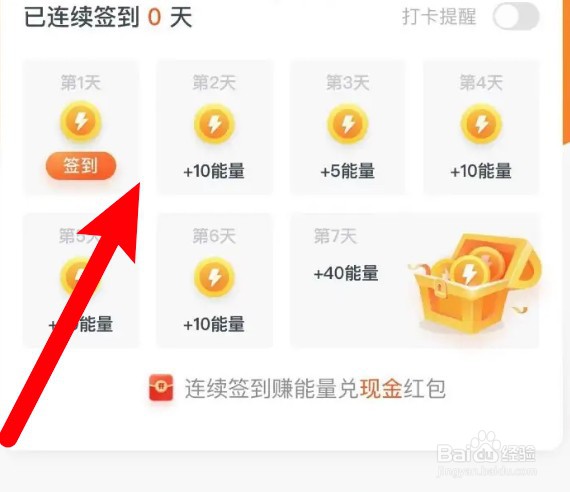Click the Baidu 经验 watermark logo
570x492 pixels.
(x=486, y=453)
